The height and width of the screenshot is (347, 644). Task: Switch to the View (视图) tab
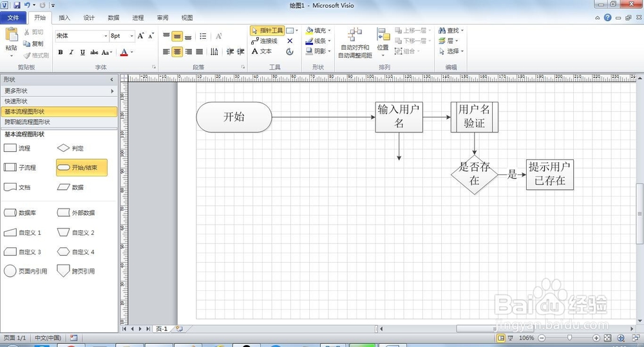pos(187,17)
